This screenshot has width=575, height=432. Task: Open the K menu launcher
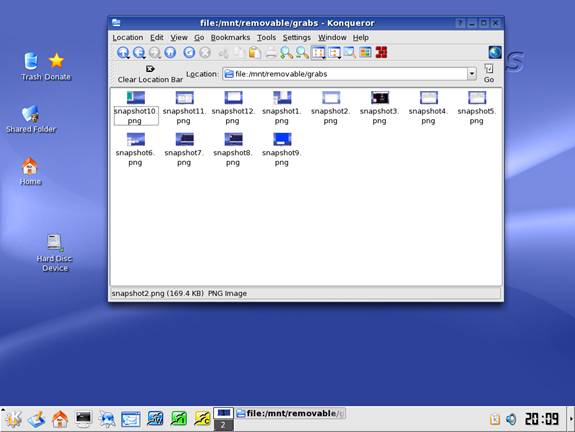(13, 419)
